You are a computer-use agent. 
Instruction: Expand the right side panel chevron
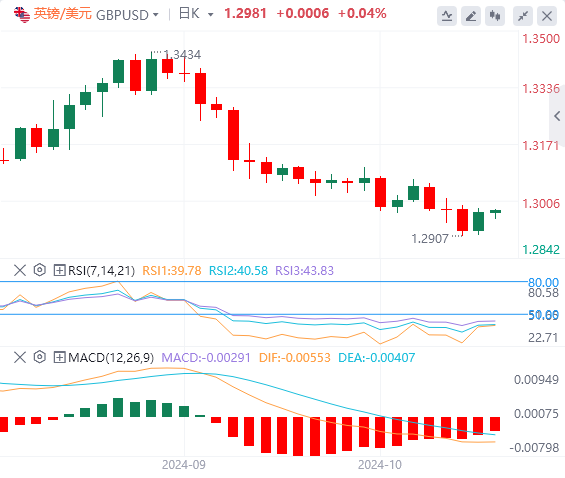(x=557, y=116)
